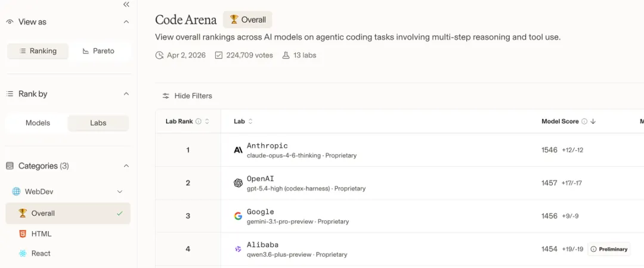Viewport: 644px width, 268px height.
Task: Click the Lab column header label
Action: point(239,121)
